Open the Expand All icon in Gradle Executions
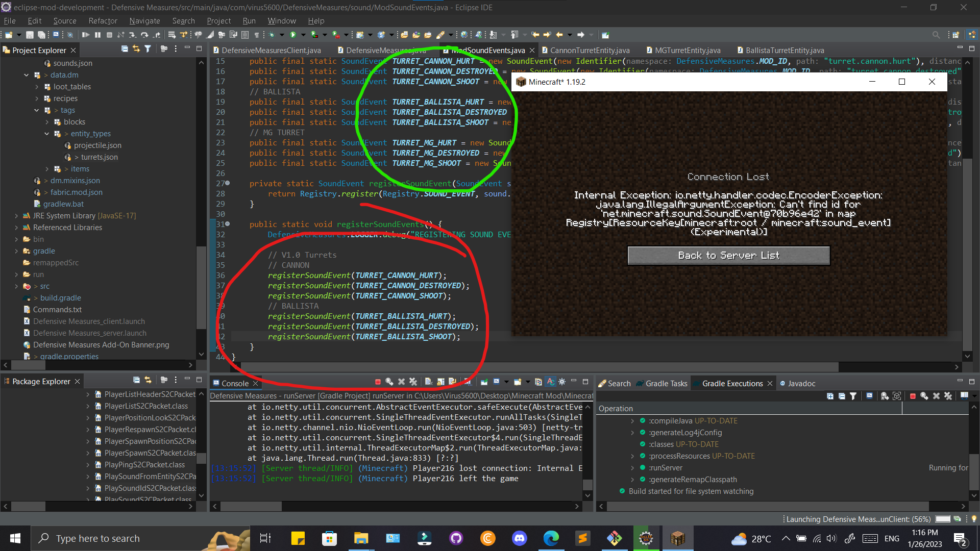Image resolution: width=980 pixels, height=551 pixels. point(830,396)
